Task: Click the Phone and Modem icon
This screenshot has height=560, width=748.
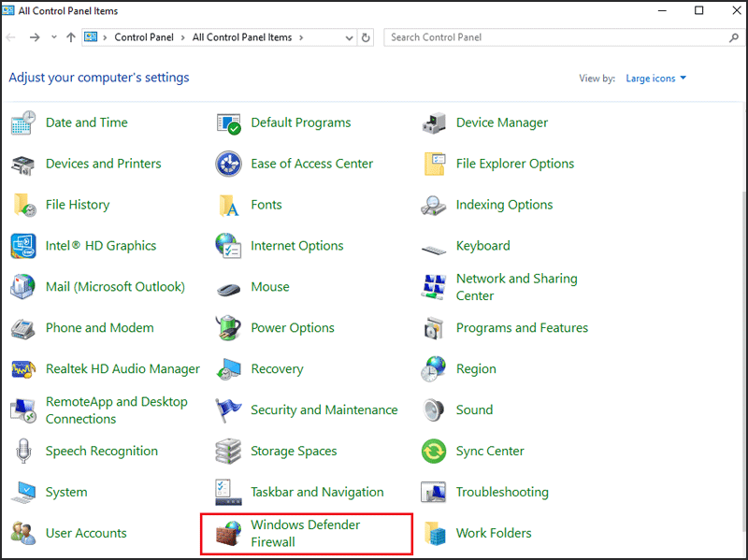Action: [22, 328]
